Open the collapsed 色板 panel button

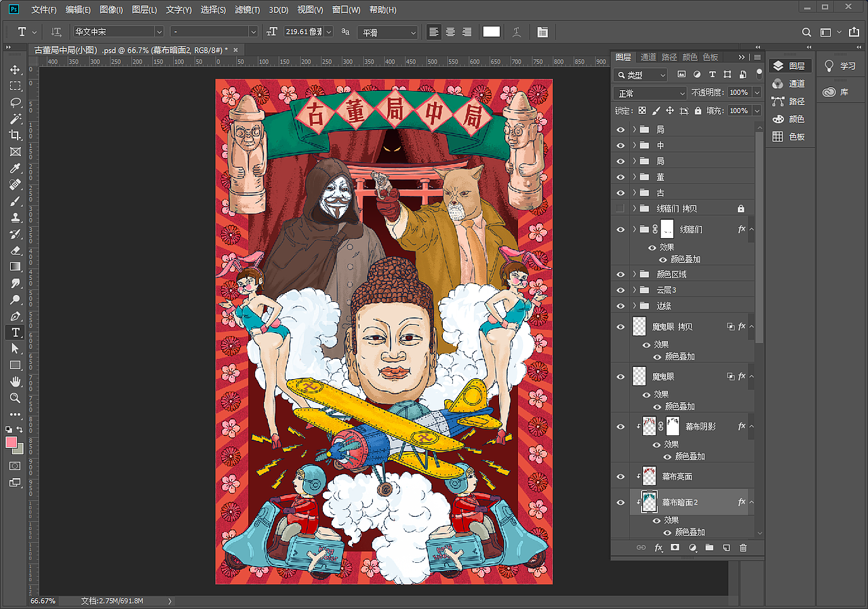coord(789,136)
